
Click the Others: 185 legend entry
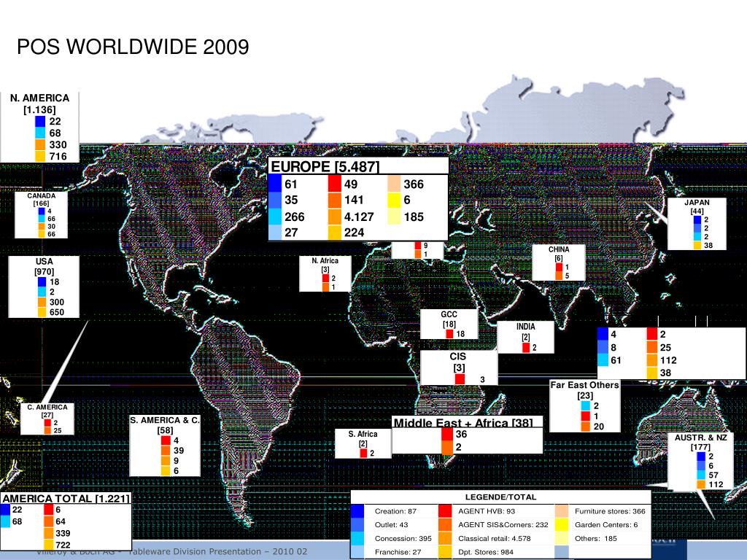point(595,538)
